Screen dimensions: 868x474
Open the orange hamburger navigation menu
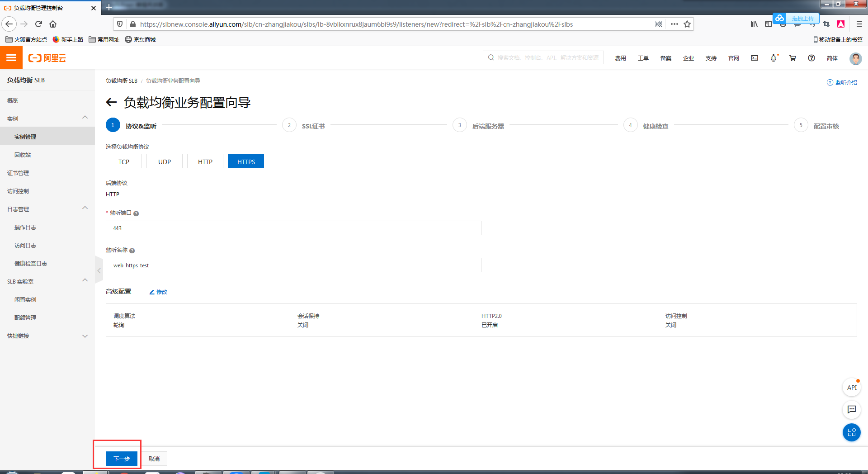point(11,57)
